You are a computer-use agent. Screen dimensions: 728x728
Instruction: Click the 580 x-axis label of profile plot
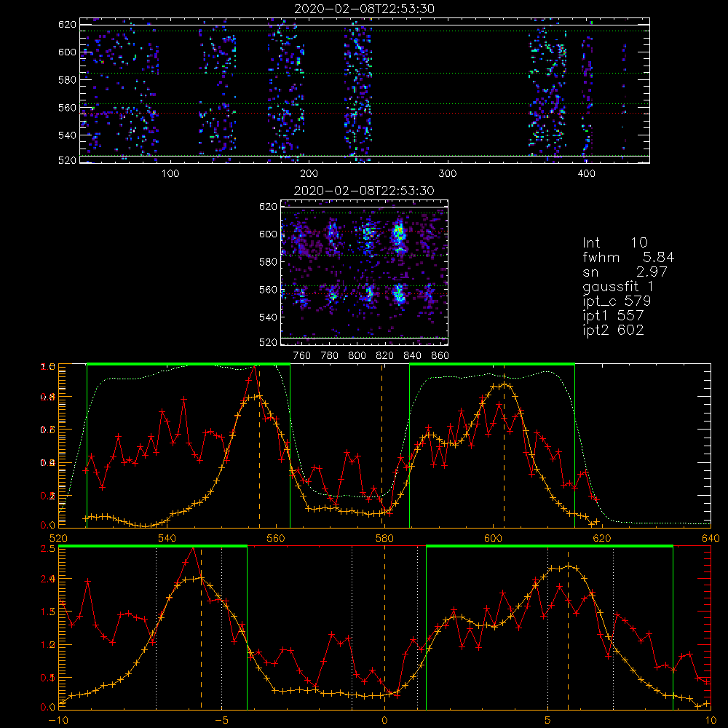point(384,538)
